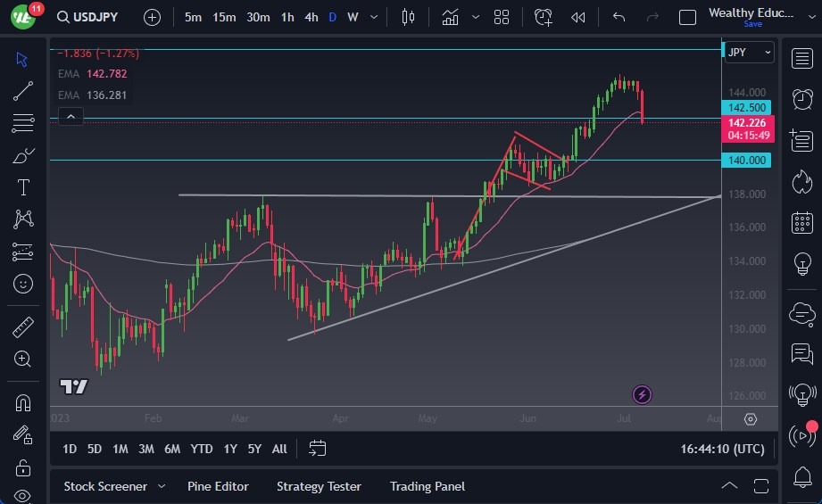
Task: Toggle lock all drawing tools
Action: point(23,467)
